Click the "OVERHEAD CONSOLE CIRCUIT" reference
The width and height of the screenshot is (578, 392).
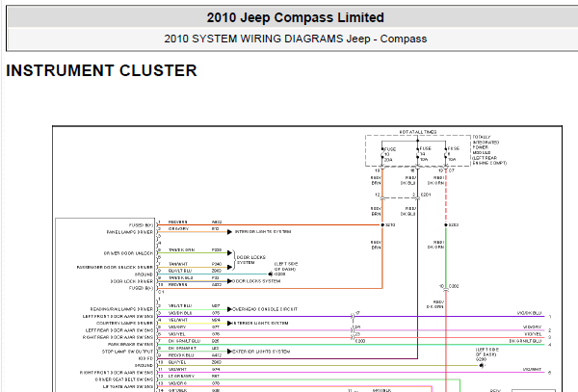[265, 309]
